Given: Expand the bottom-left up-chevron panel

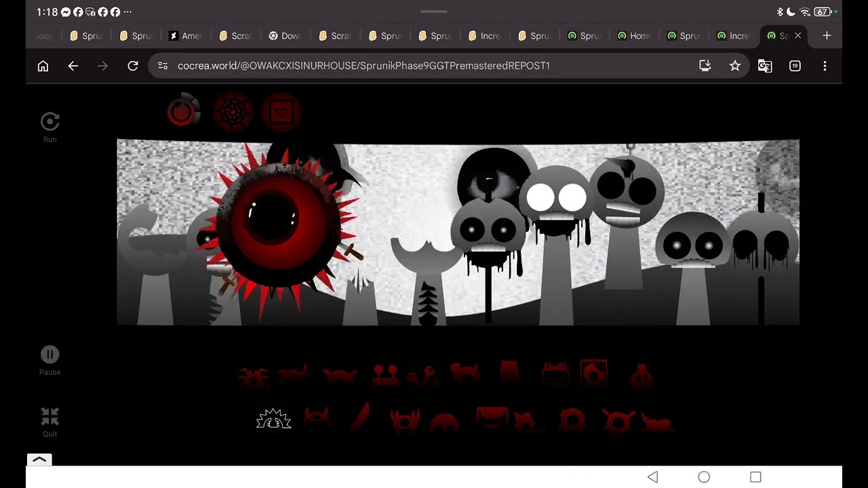Looking at the screenshot, I should coord(39,460).
